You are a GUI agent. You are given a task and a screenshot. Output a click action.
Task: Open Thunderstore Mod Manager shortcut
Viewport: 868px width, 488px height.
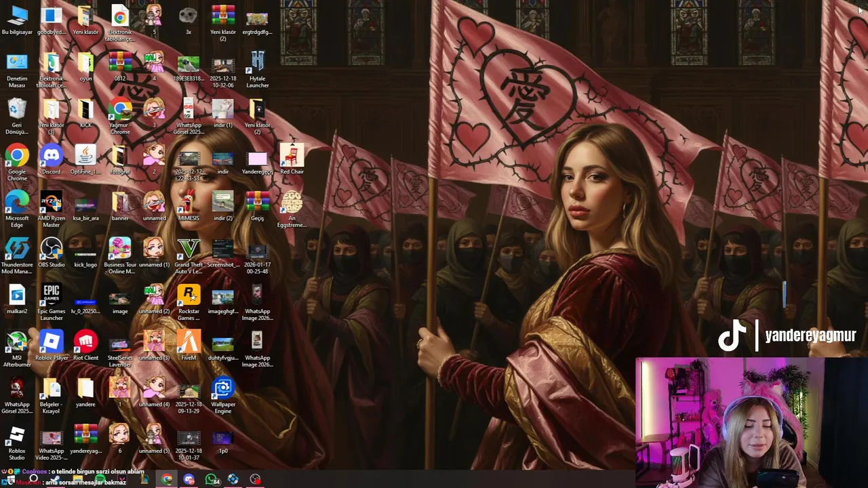click(17, 256)
